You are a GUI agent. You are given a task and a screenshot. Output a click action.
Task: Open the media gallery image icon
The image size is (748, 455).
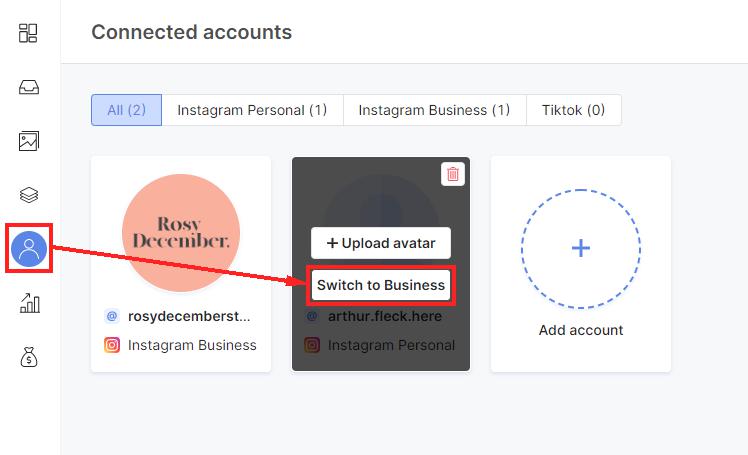coord(29,141)
